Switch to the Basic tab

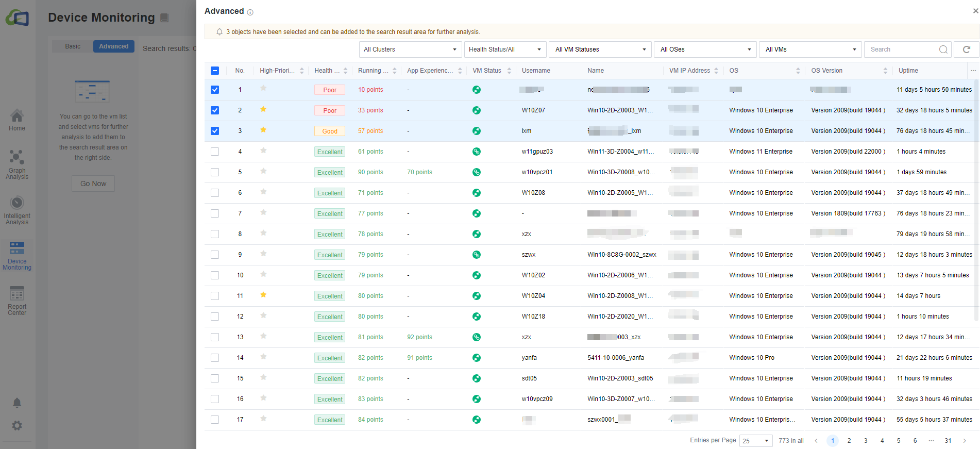click(73, 46)
